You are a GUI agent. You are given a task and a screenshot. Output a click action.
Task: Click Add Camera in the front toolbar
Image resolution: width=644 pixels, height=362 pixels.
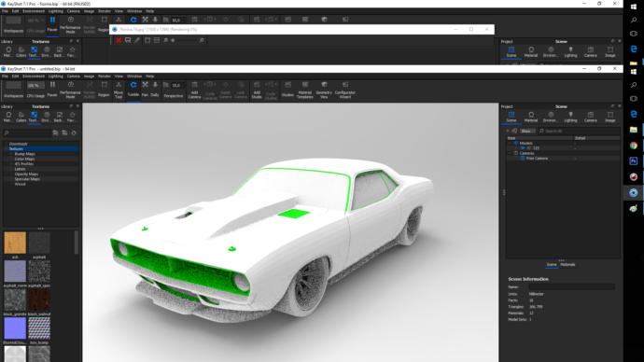pyautogui.click(x=194, y=90)
